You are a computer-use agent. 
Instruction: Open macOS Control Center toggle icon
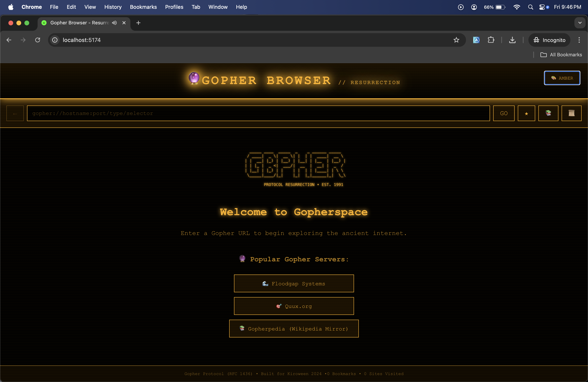coord(542,7)
